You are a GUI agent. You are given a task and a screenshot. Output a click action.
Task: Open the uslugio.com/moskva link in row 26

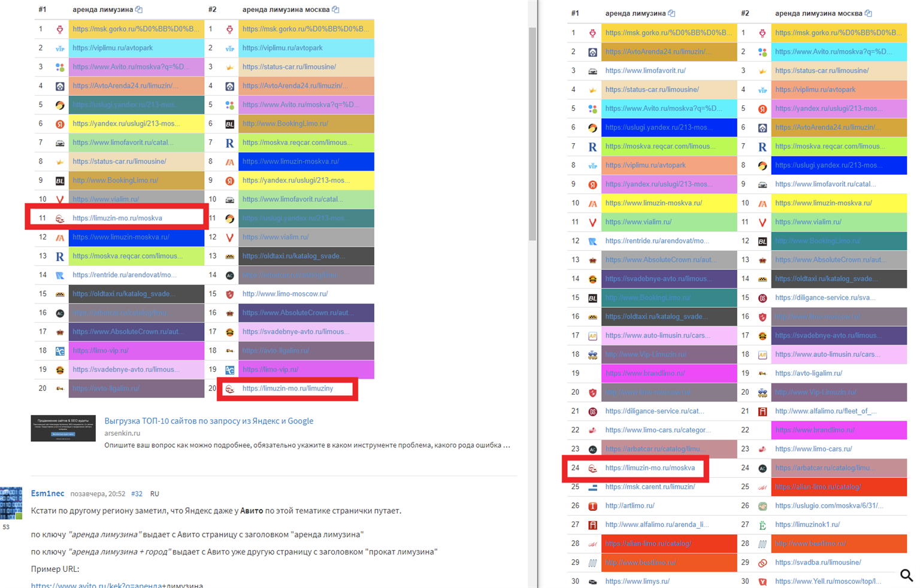click(x=828, y=505)
